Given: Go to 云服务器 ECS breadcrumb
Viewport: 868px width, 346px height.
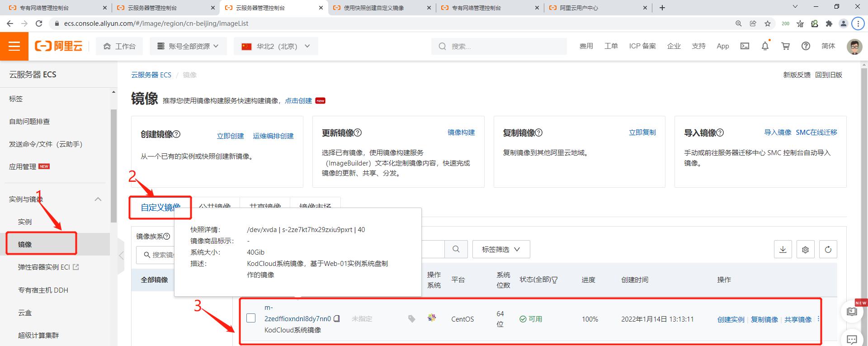Looking at the screenshot, I should pos(151,75).
